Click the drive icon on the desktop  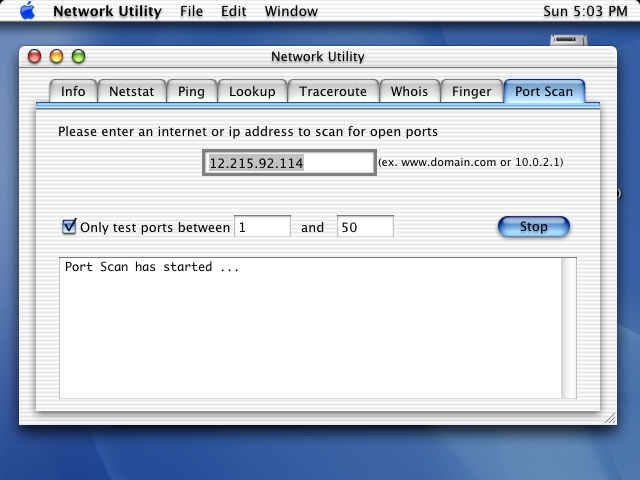pyautogui.click(x=569, y=40)
